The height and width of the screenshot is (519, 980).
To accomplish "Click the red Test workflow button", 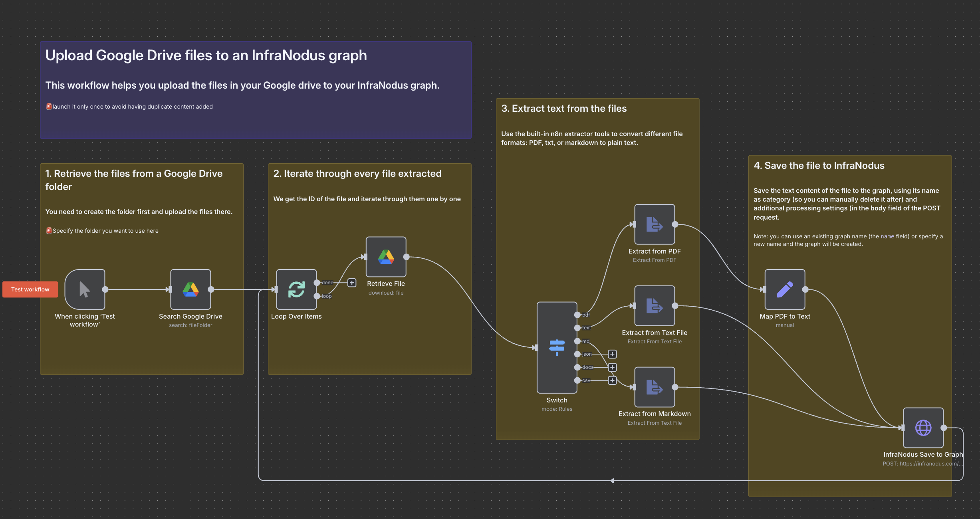I will (30, 289).
